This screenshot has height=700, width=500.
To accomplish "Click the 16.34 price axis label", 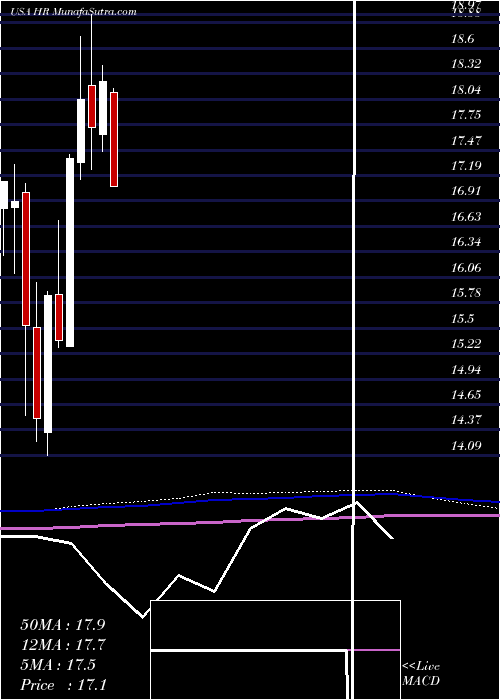I will tap(466, 242).
